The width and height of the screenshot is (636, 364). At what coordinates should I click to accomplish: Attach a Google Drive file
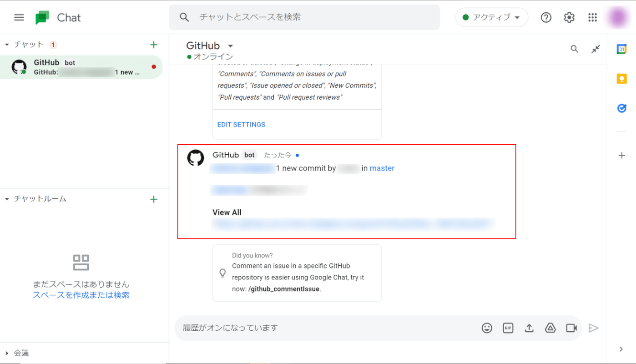pyautogui.click(x=550, y=328)
